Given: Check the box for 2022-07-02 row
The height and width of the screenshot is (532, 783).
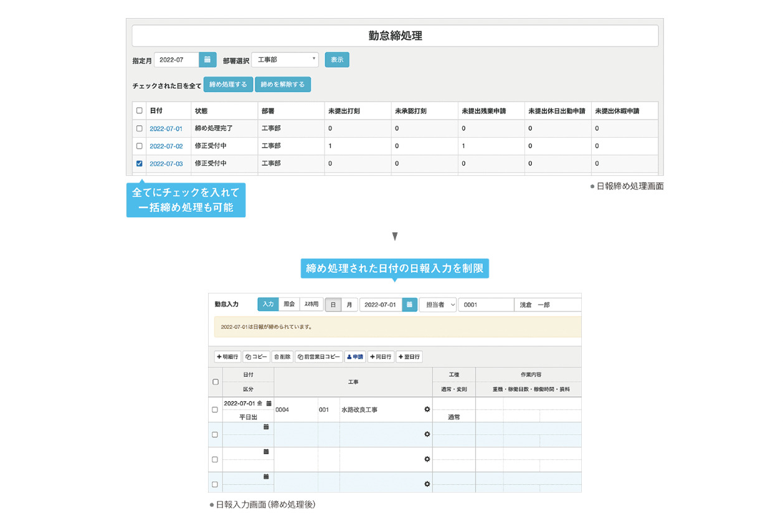Looking at the screenshot, I should tap(139, 146).
